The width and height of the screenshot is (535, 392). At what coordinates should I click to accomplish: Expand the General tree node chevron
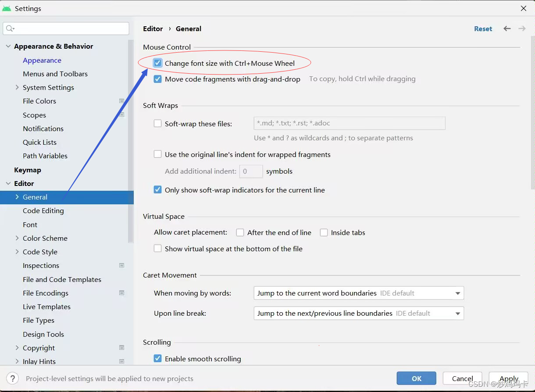pos(17,197)
